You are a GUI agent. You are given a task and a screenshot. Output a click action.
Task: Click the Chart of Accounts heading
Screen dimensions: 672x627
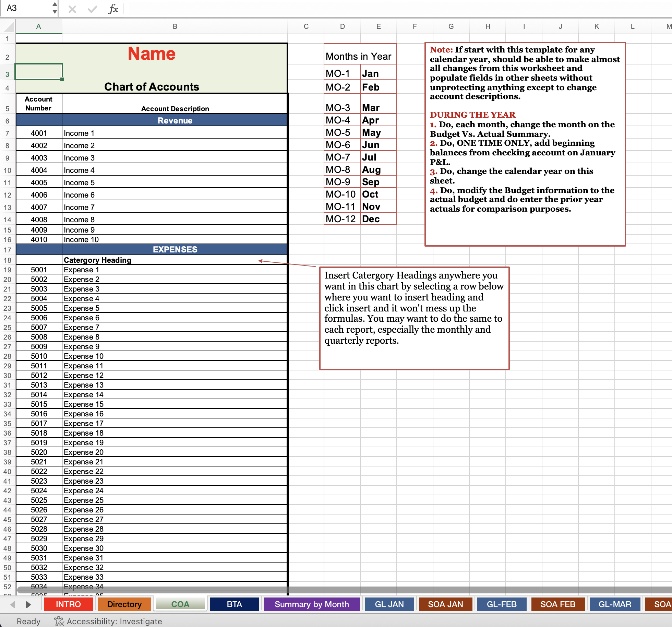click(x=152, y=86)
